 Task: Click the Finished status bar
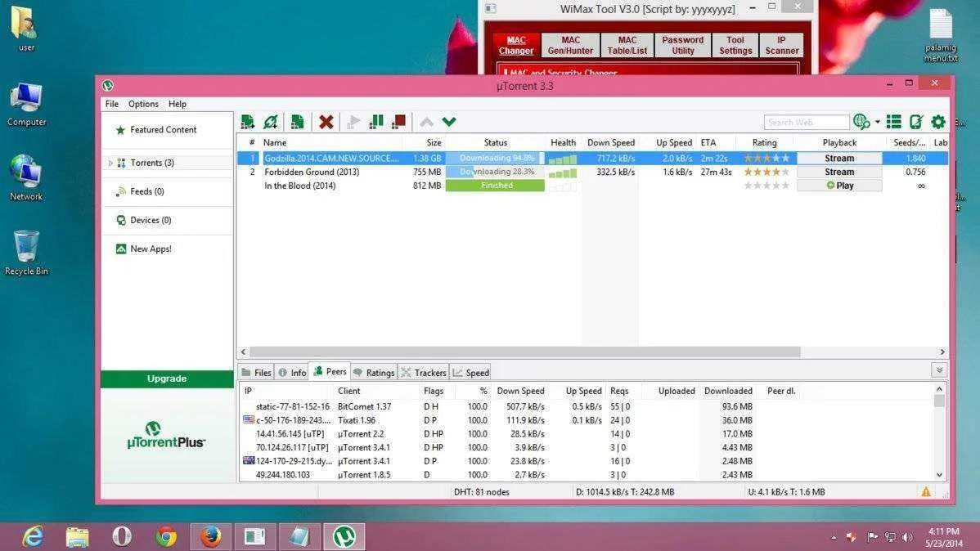[495, 186]
